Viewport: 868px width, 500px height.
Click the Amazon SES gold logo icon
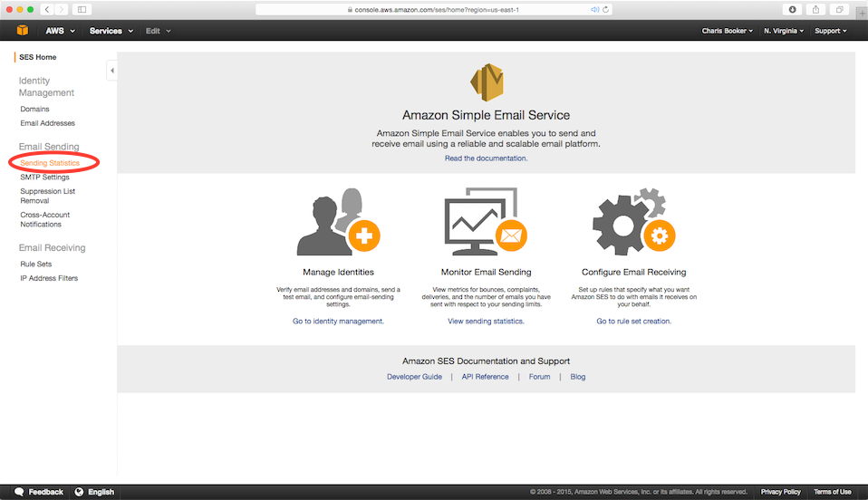tap(487, 82)
